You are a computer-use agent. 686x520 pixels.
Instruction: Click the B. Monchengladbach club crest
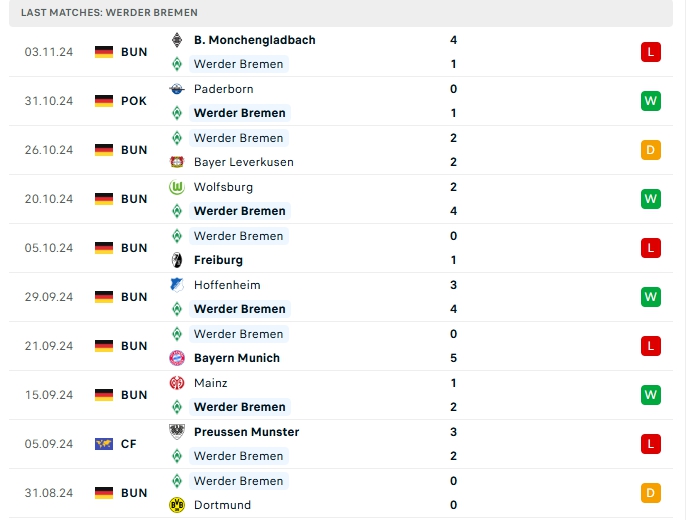pos(177,40)
